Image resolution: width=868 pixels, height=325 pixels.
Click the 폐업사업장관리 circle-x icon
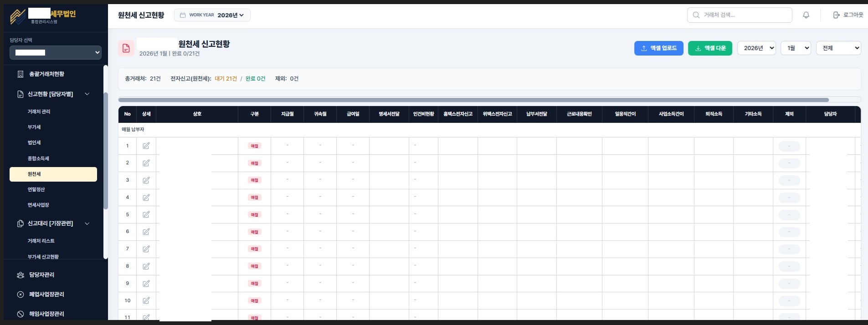click(x=21, y=295)
